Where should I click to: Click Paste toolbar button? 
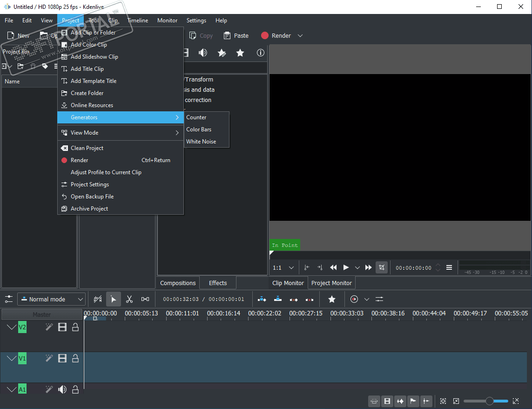236,36
